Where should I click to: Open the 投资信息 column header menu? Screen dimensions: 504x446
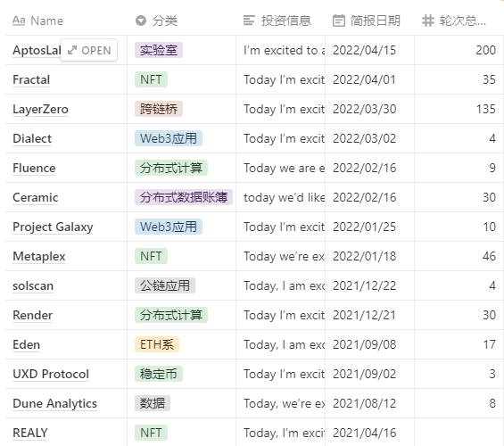tap(281, 21)
